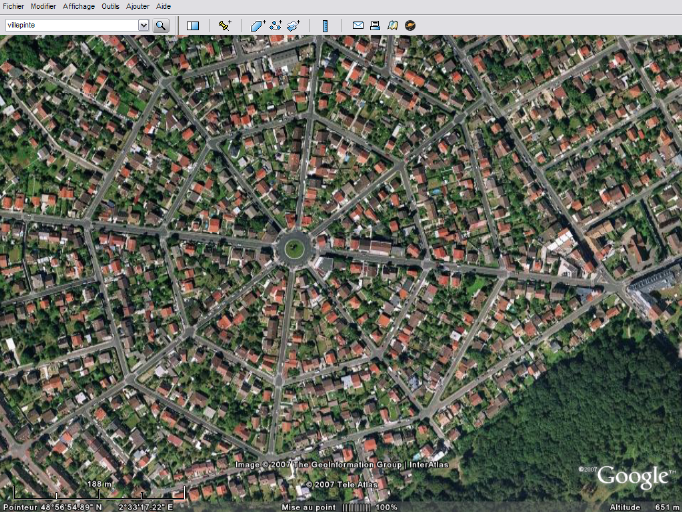Expand the search history dropdown arrow
Image resolution: width=682 pixels, height=512 pixels.
[144, 25]
